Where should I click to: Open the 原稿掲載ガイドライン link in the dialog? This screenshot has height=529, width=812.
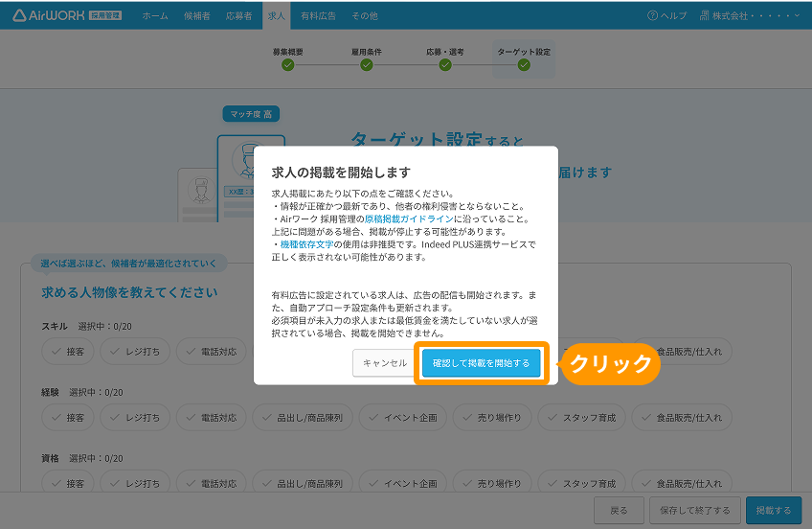pyautogui.click(x=409, y=219)
